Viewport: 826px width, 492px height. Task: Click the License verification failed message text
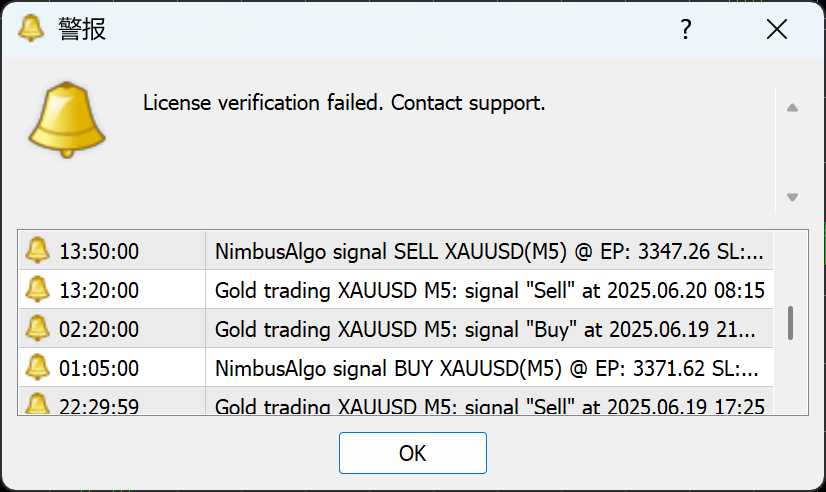coord(344,103)
